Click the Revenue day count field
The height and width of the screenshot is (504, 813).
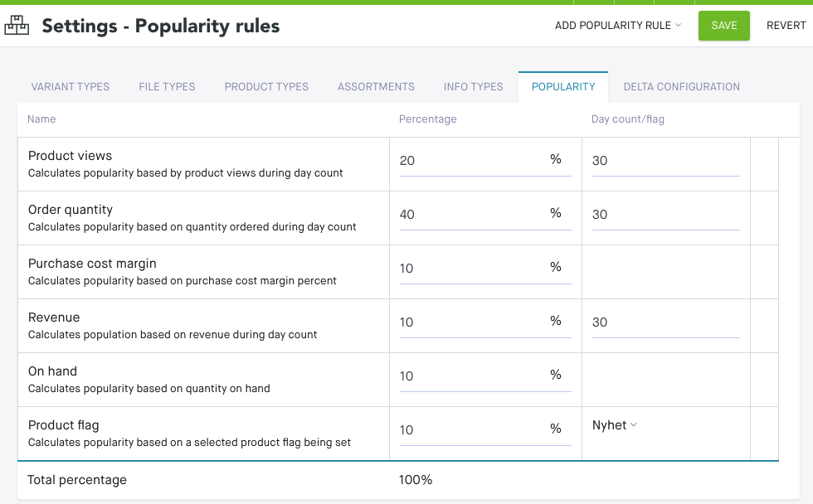[665, 322]
